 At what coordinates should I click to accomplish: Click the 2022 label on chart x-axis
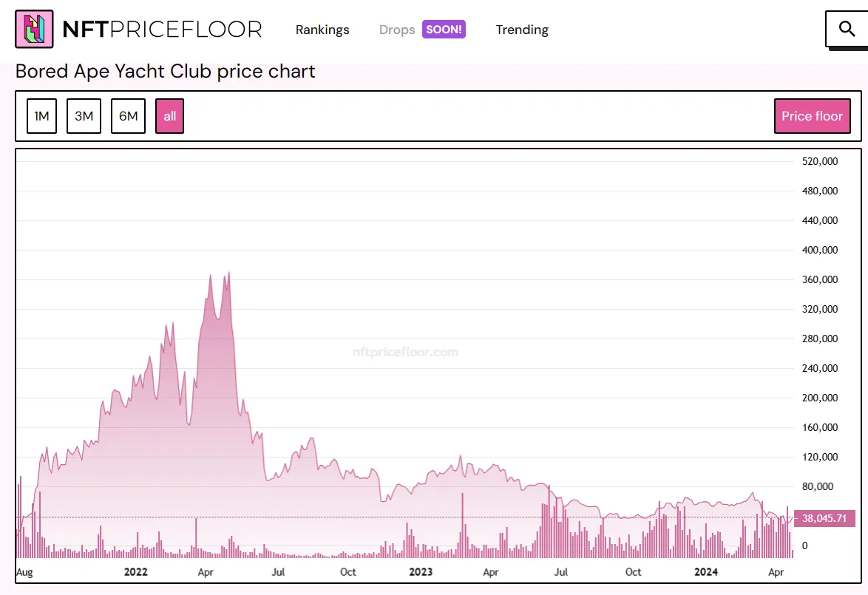point(135,571)
